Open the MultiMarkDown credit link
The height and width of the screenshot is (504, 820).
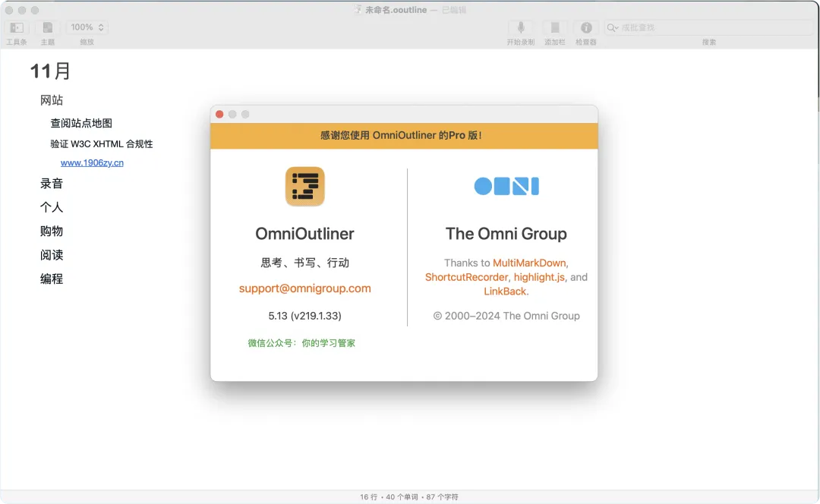(x=529, y=263)
